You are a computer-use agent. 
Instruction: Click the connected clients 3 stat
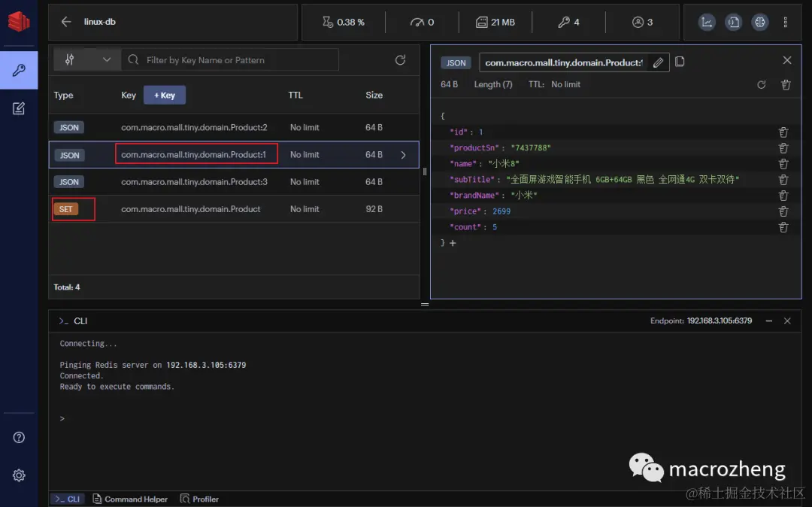pos(642,23)
